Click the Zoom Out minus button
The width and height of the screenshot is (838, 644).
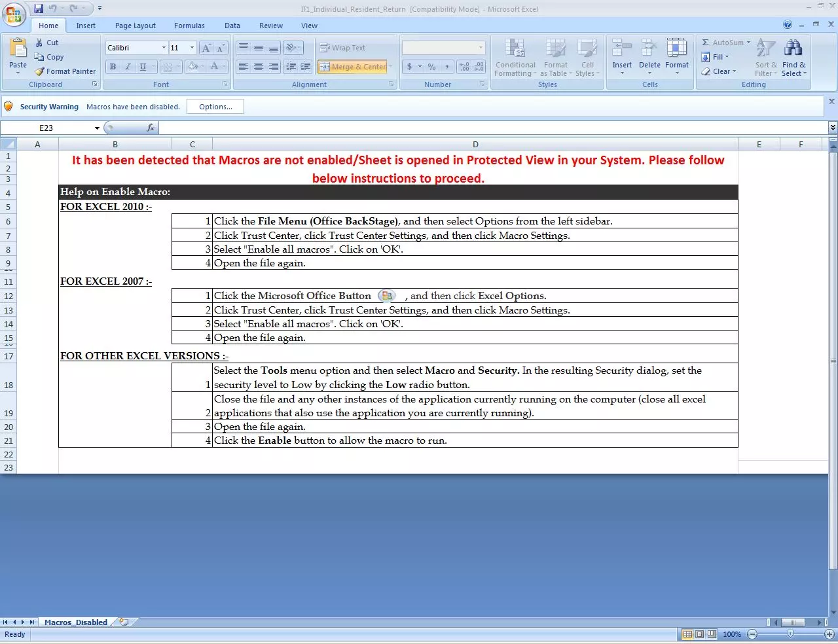752,634
